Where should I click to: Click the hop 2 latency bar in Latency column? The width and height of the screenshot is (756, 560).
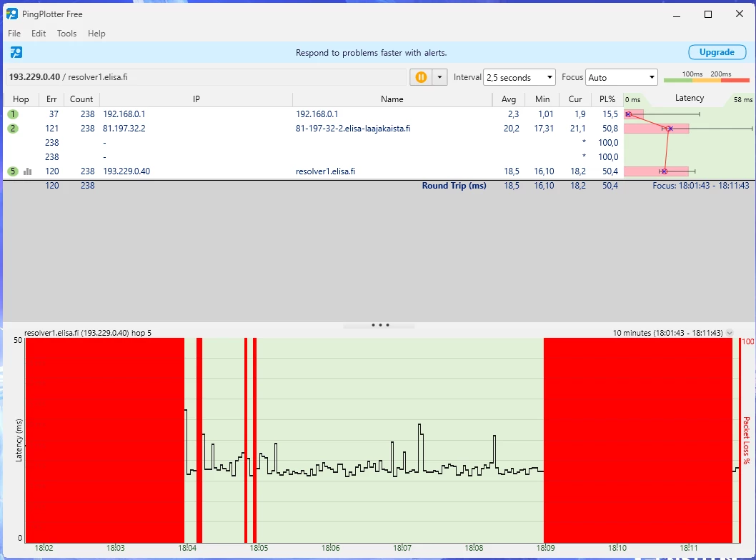pyautogui.click(x=656, y=129)
